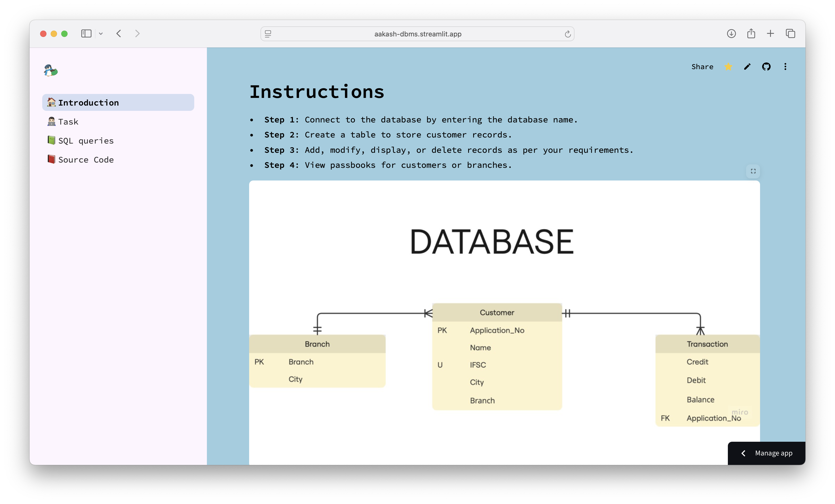
Task: Click the address bar URL field
Action: point(417,34)
